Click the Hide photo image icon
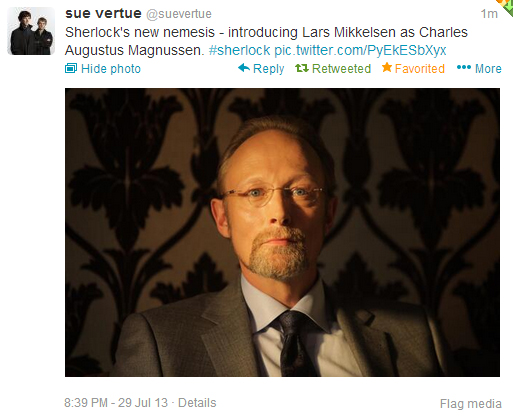This screenshot has width=513, height=419. [71, 68]
